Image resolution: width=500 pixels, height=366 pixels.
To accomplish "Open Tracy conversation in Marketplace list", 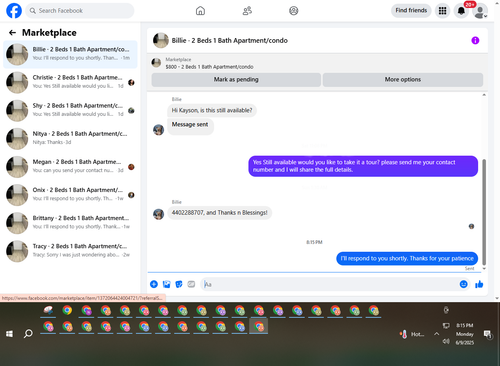I will [70, 251].
